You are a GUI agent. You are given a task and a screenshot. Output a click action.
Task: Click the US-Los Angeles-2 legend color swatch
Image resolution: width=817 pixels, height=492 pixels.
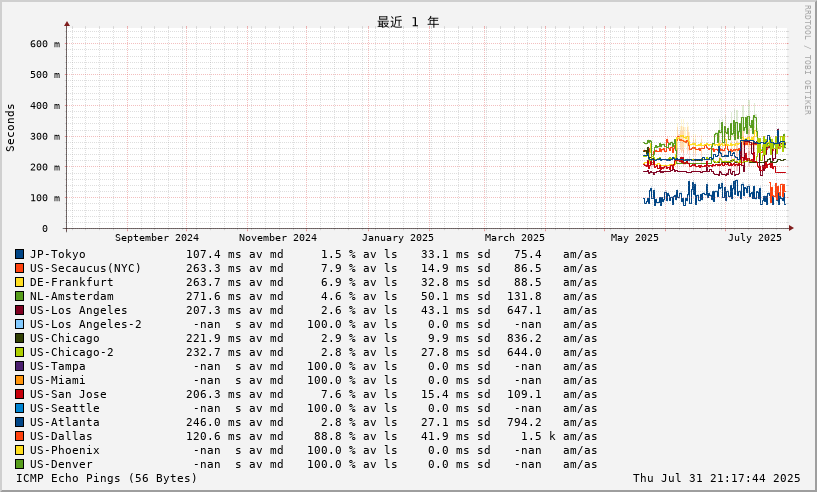click(x=19, y=324)
